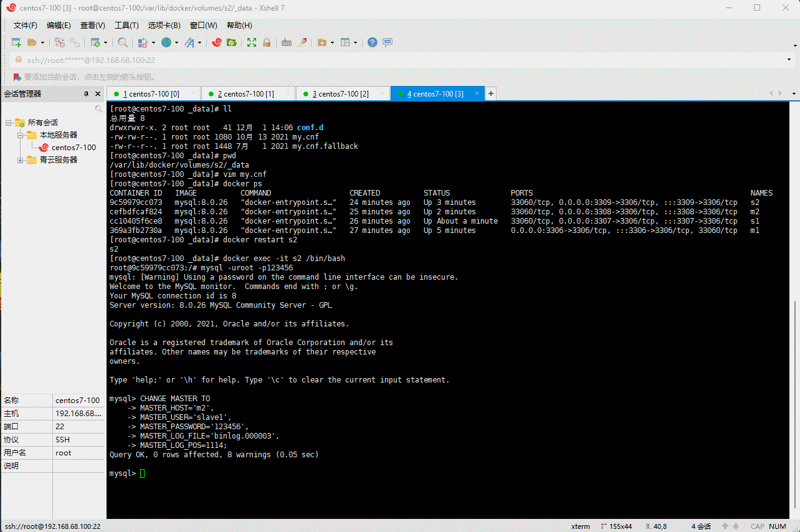800x532 pixels.
Task: Click the lock screen padlock icon
Action: [x=267, y=42]
